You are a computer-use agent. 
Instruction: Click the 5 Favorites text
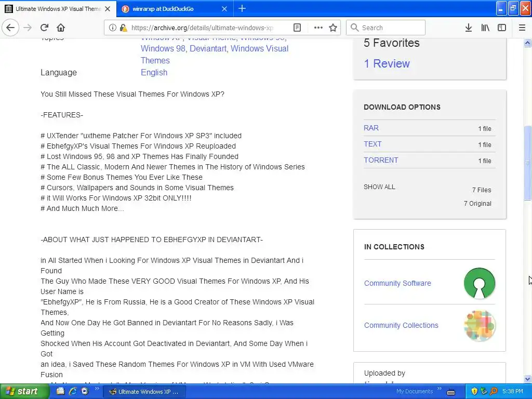(392, 43)
